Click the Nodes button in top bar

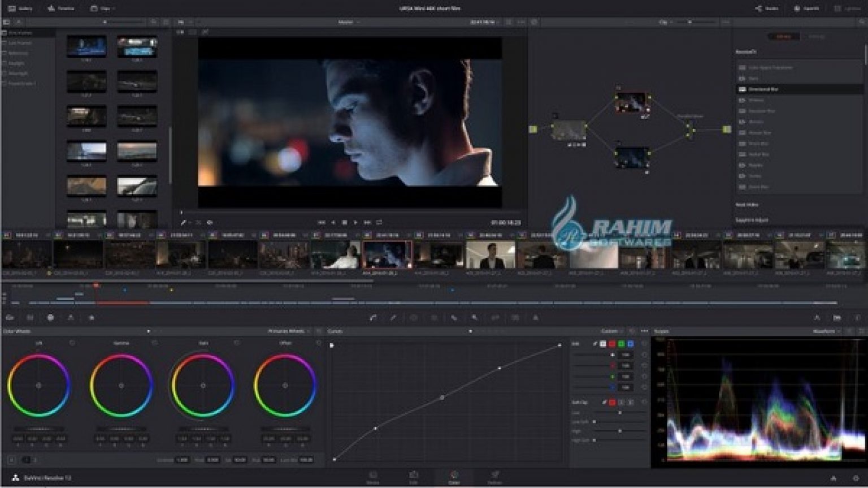click(x=766, y=8)
